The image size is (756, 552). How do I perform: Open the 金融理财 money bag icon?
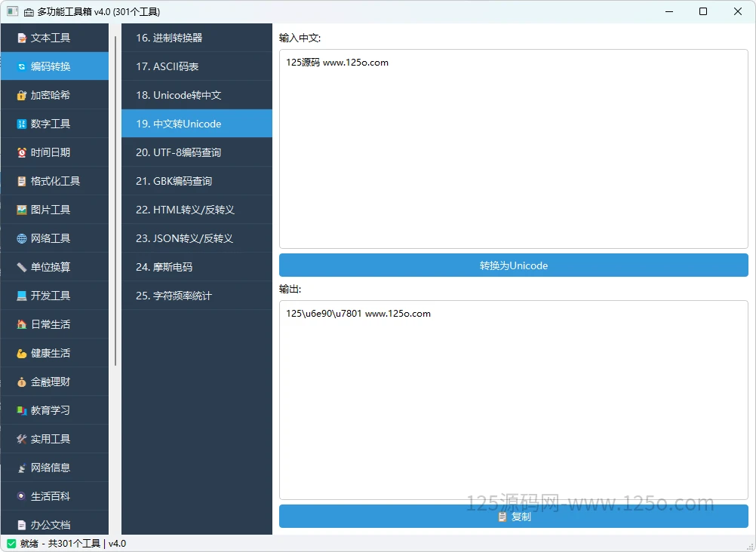pos(22,382)
